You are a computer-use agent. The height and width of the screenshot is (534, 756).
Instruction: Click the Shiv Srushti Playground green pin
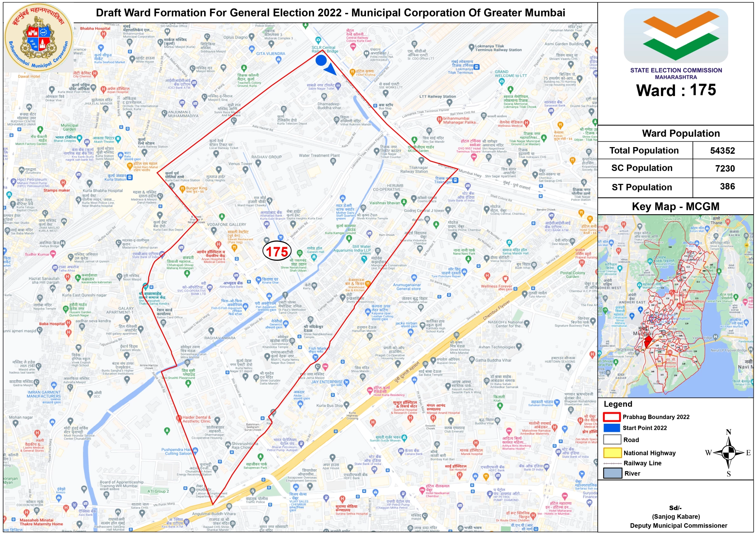[x=188, y=384]
